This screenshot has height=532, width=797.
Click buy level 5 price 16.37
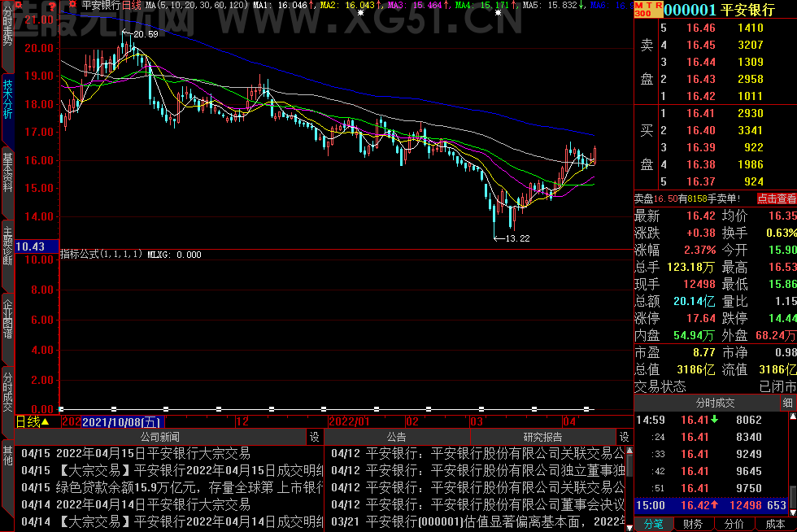pyautogui.click(x=701, y=181)
